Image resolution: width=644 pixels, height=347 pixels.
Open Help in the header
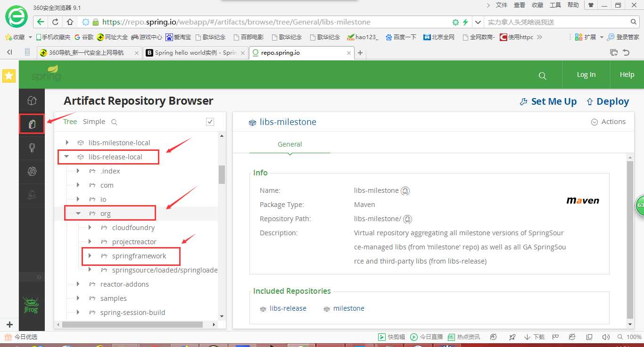(x=627, y=74)
